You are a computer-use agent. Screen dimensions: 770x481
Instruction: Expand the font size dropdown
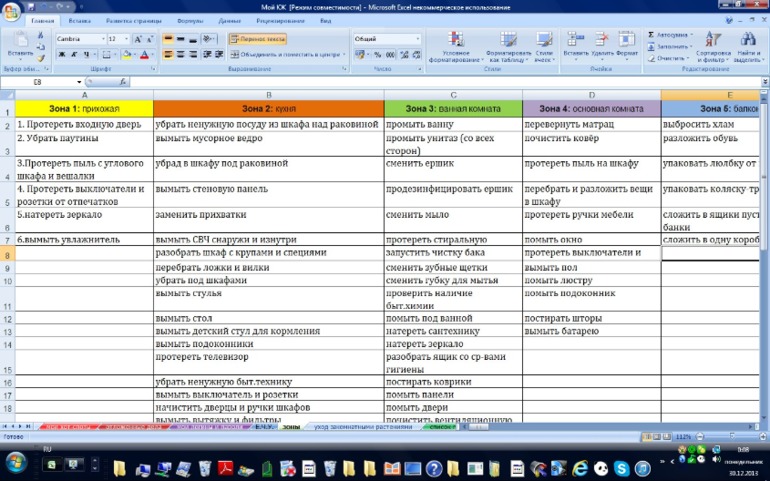click(x=125, y=39)
